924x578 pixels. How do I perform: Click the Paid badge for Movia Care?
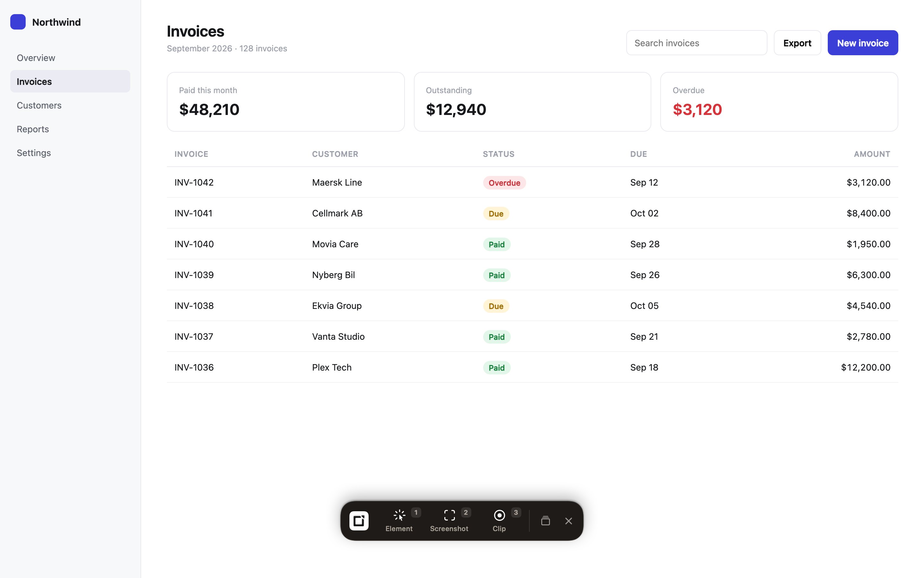(x=496, y=244)
